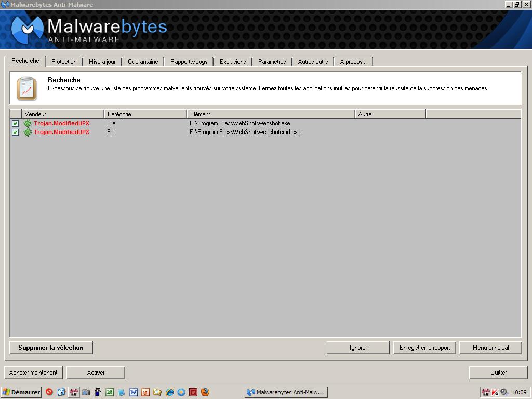Viewport: 532px width, 399px height.
Task: Uncheck the box for webshotcmd.exe
Action: click(15, 132)
